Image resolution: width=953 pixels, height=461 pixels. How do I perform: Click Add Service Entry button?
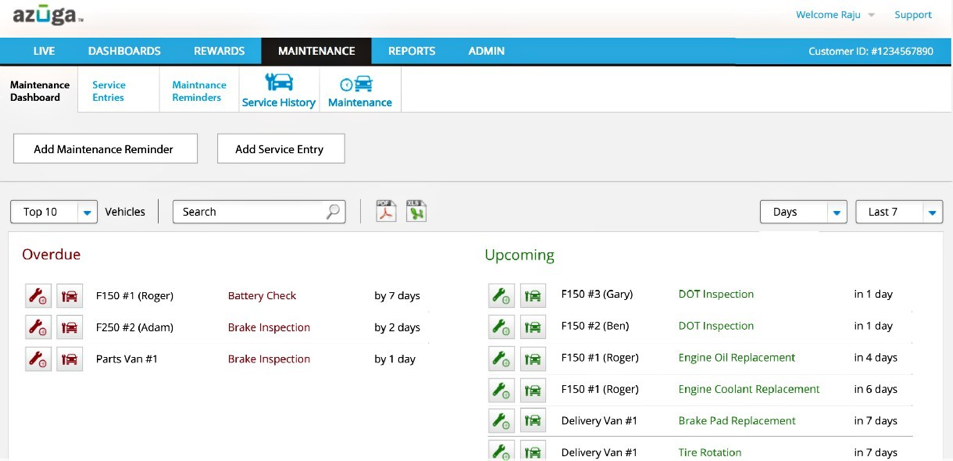pos(280,149)
